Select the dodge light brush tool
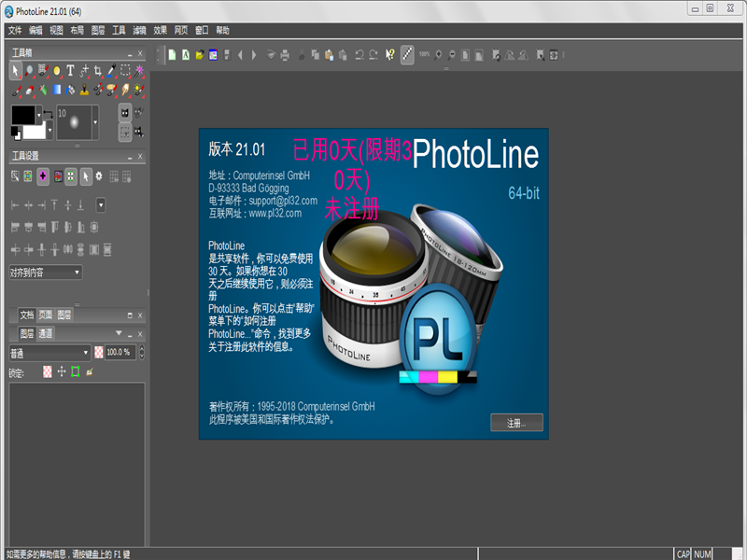Image resolution: width=747 pixels, height=560 pixels. click(139, 90)
